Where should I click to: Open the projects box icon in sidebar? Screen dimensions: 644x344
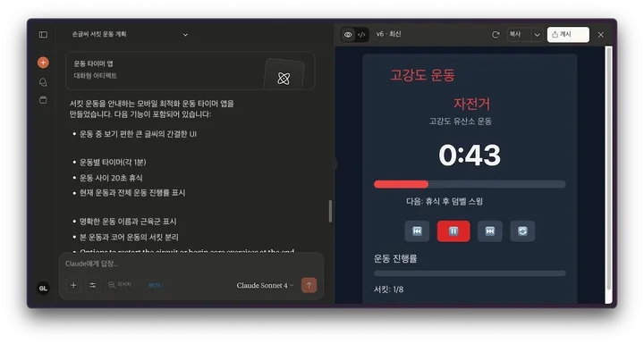point(43,100)
